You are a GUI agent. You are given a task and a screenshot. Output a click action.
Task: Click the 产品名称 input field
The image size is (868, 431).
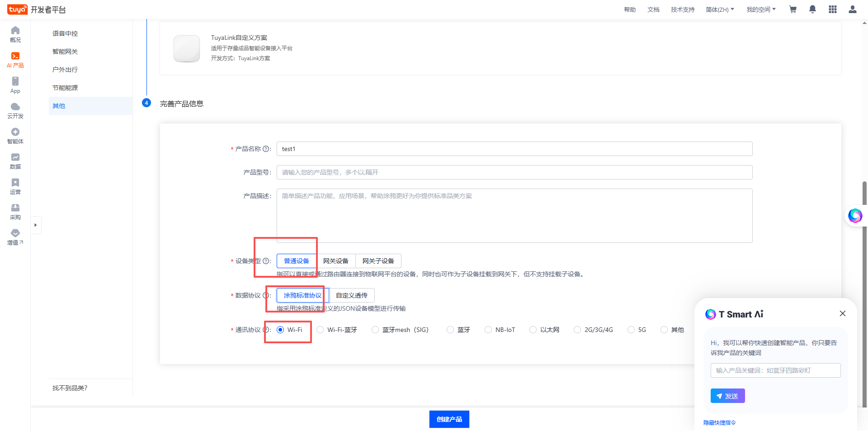514,149
